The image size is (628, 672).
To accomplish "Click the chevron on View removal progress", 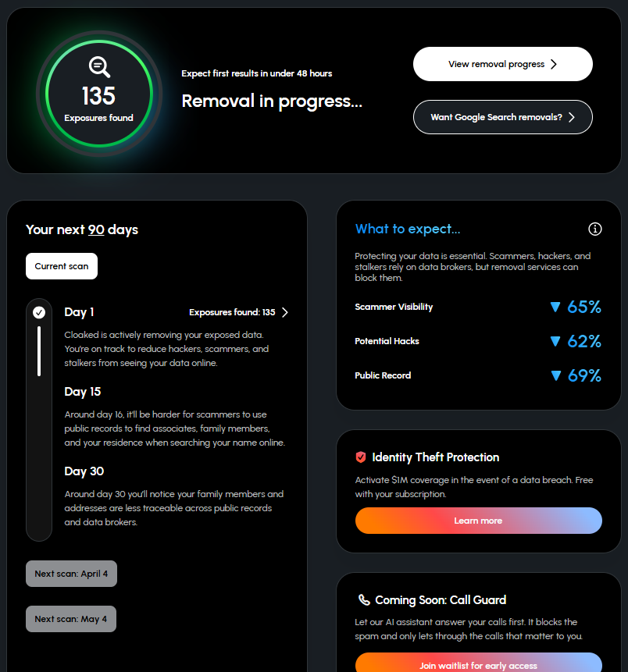I will pos(554,64).
